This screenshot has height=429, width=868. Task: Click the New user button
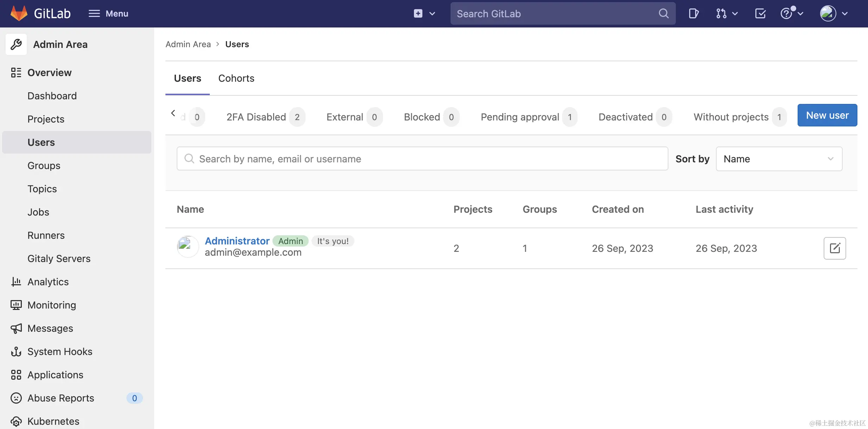coord(827,115)
